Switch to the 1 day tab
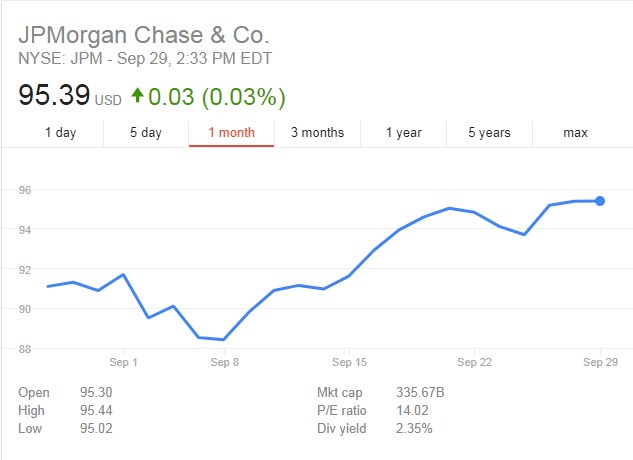The width and height of the screenshot is (633, 460). click(x=60, y=132)
